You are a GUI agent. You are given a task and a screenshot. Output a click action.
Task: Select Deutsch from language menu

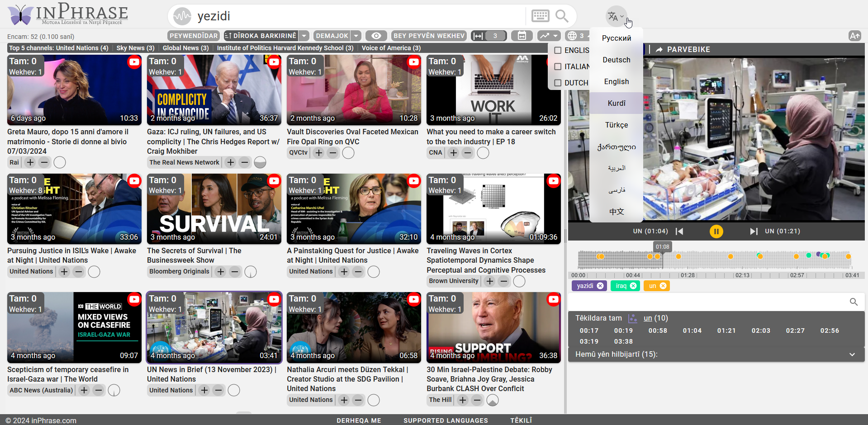click(617, 60)
